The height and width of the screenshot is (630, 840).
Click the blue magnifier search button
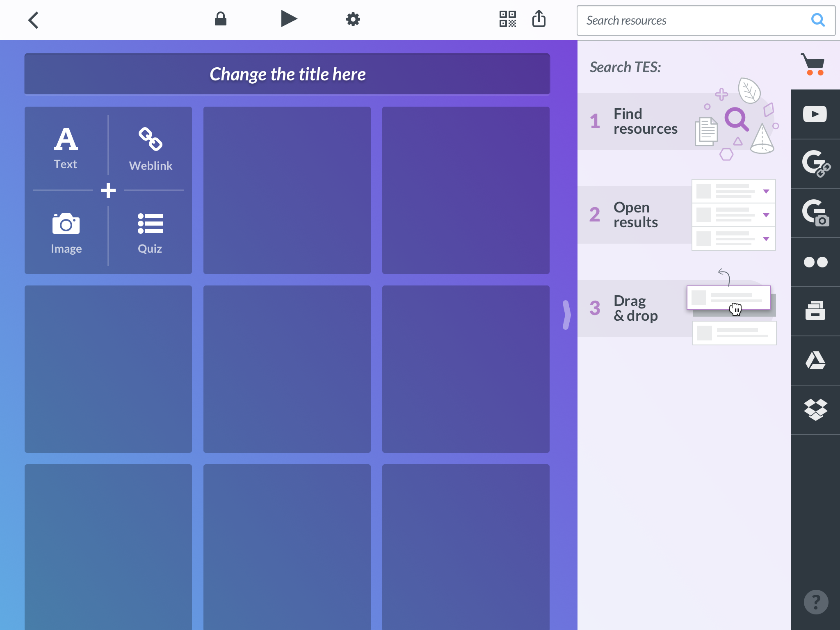tap(817, 20)
